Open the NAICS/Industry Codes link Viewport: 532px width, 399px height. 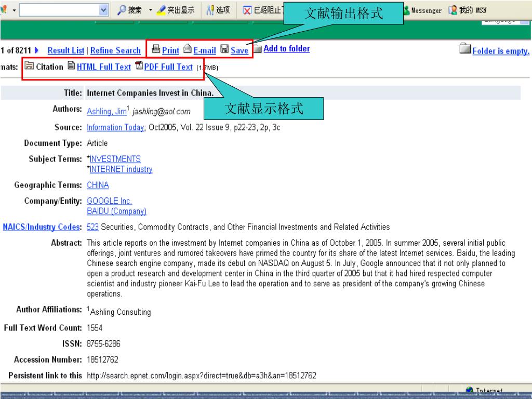pyautogui.click(x=42, y=227)
